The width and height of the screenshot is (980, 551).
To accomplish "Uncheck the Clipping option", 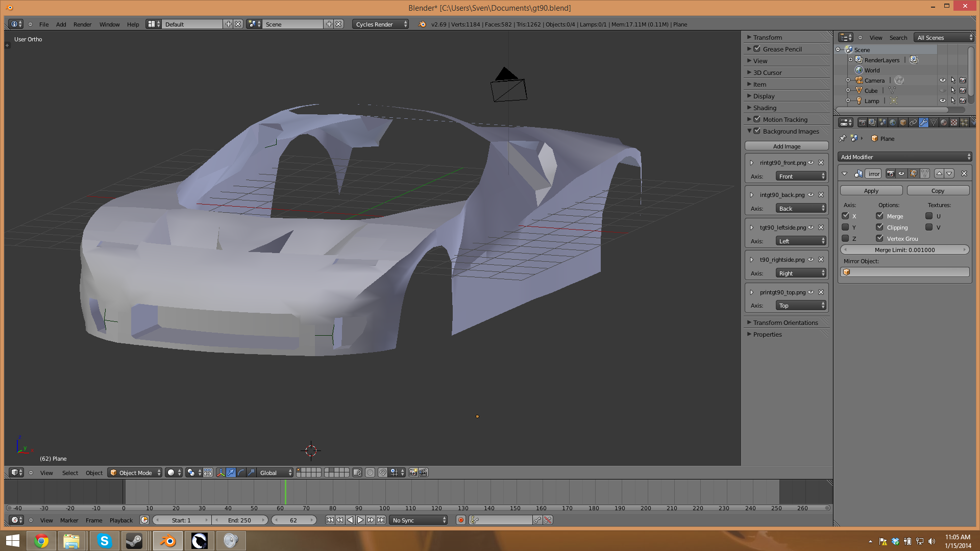I will [x=880, y=228].
